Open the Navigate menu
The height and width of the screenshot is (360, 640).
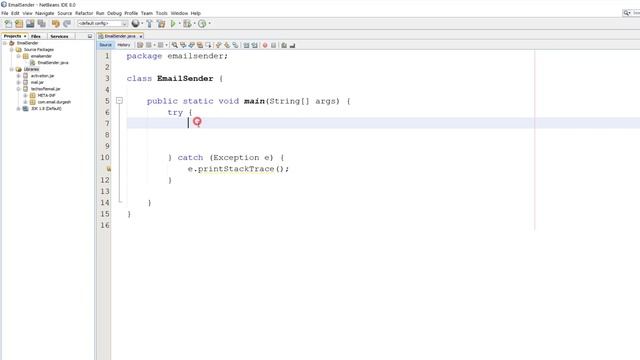pos(44,13)
